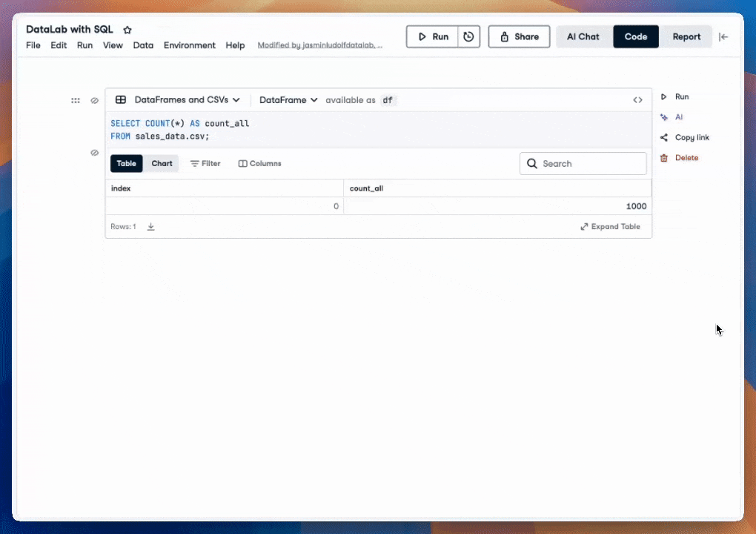756x534 pixels.
Task: Select the index cell showing 0
Action: pyautogui.click(x=225, y=206)
